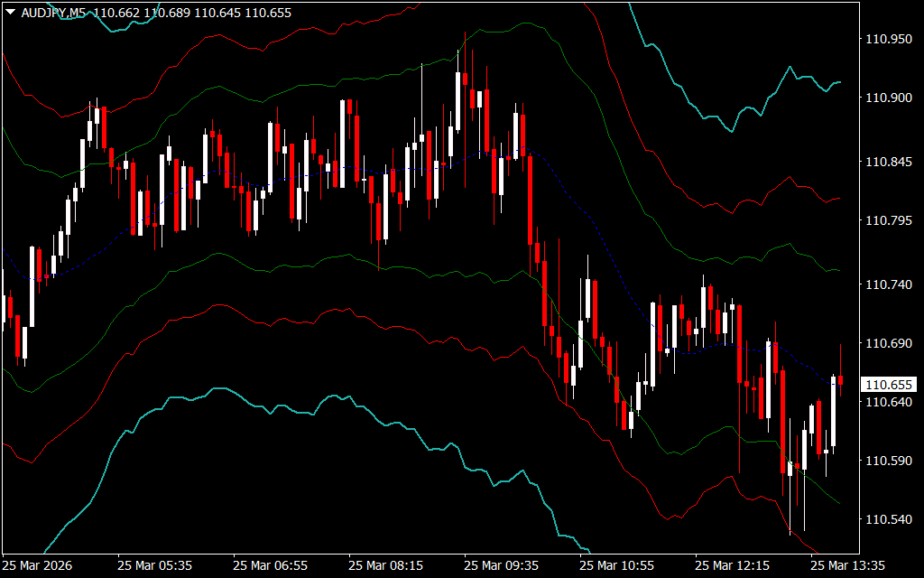Image resolution: width=924 pixels, height=578 pixels.
Task: Click the 110.590 price axis label
Action: [887, 461]
